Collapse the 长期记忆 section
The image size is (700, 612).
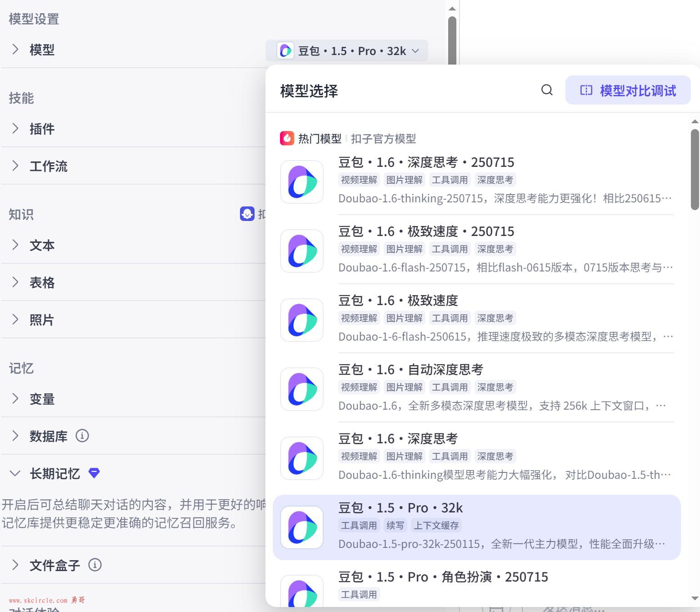pos(15,473)
